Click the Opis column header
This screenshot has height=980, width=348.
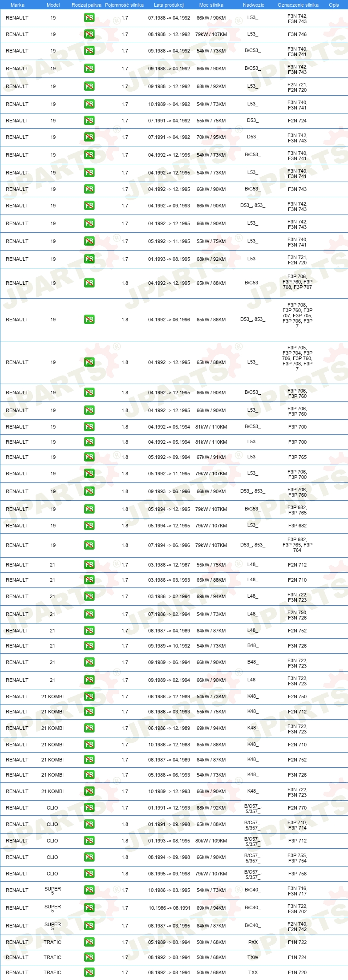334,5
